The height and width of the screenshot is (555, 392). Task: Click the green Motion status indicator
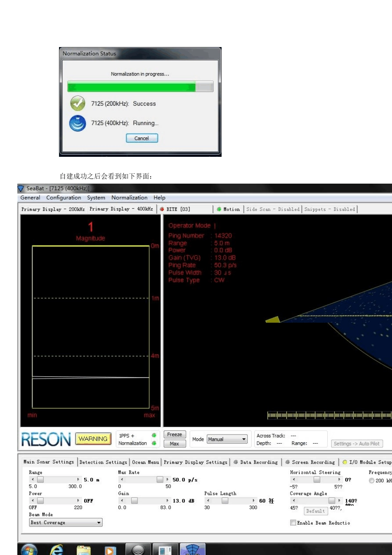(219, 209)
